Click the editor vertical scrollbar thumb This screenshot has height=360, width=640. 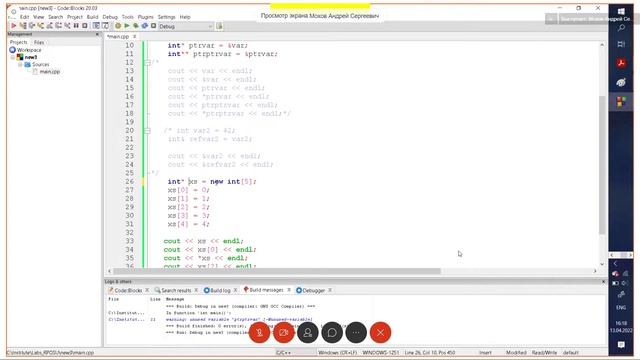click(x=602, y=165)
